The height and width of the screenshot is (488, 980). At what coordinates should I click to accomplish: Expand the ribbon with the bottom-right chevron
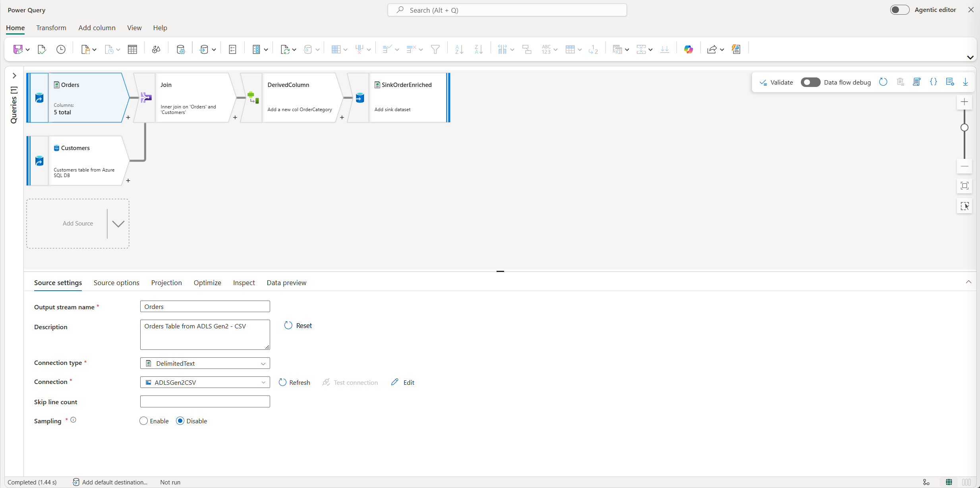(970, 57)
